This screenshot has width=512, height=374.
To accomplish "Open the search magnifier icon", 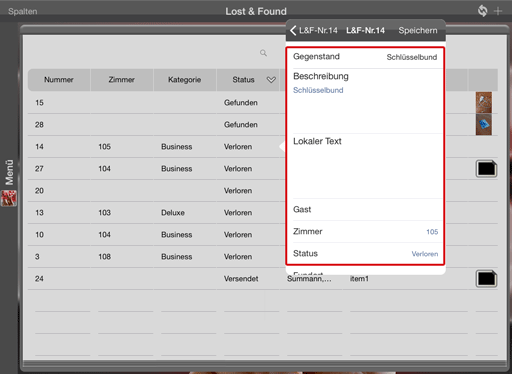I will pyautogui.click(x=263, y=53).
